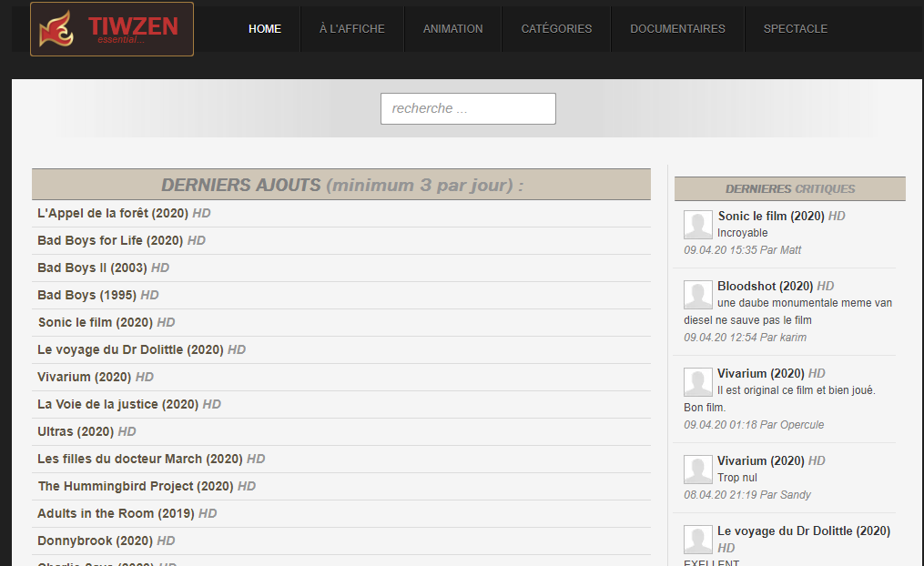Open the HOME menu item
Screen dimensions: 924x566
pos(265,29)
